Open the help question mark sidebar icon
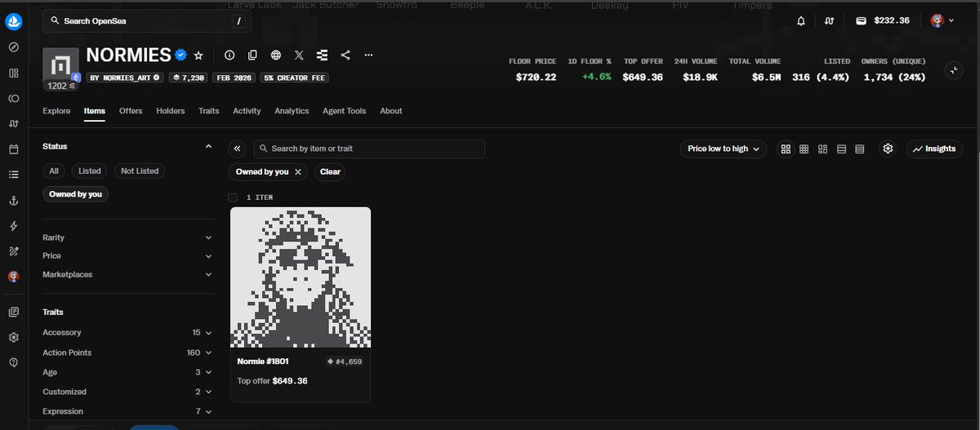The image size is (980, 430). pos(14,363)
